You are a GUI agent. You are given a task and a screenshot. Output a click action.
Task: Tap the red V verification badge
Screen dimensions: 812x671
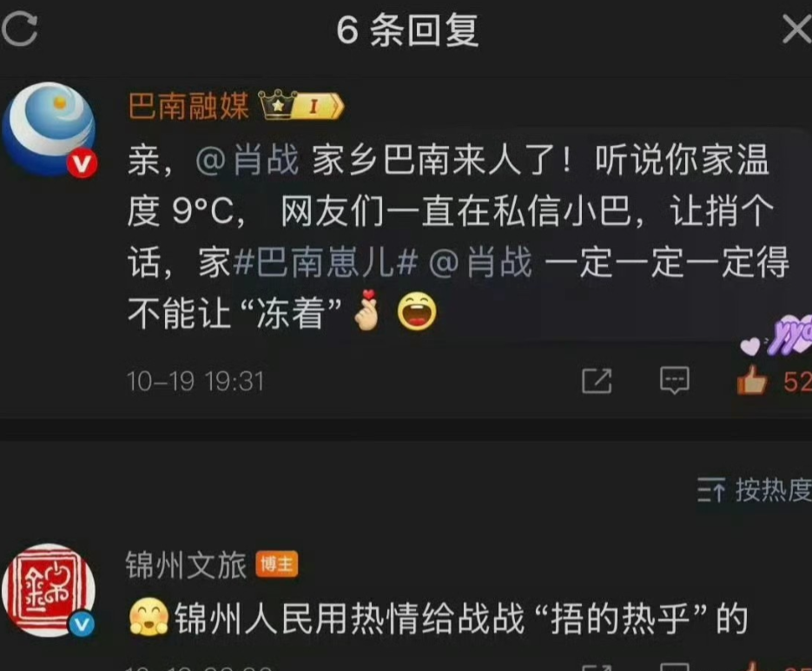point(82,163)
